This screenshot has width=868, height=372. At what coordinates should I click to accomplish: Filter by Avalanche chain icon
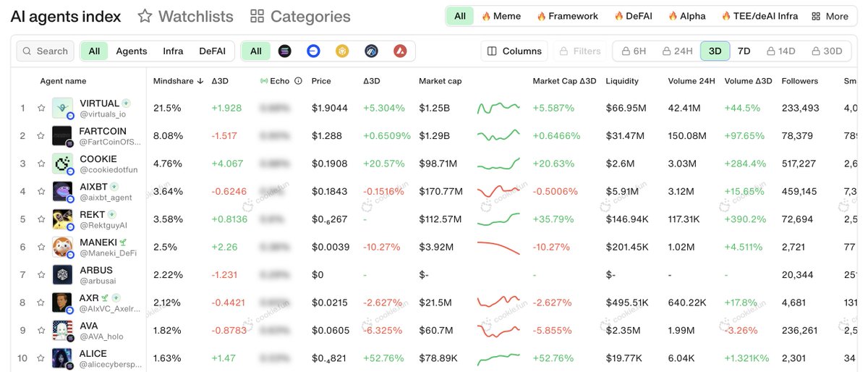click(x=400, y=51)
